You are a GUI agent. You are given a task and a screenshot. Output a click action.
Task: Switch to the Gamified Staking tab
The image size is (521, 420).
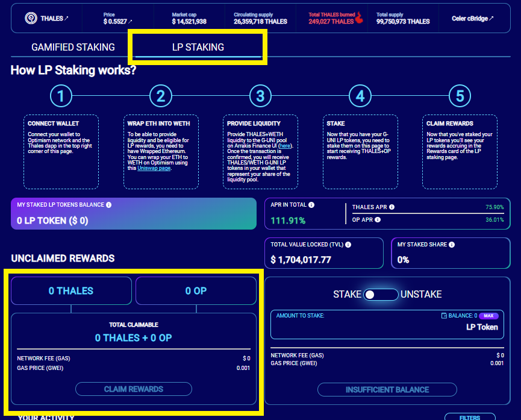click(73, 47)
